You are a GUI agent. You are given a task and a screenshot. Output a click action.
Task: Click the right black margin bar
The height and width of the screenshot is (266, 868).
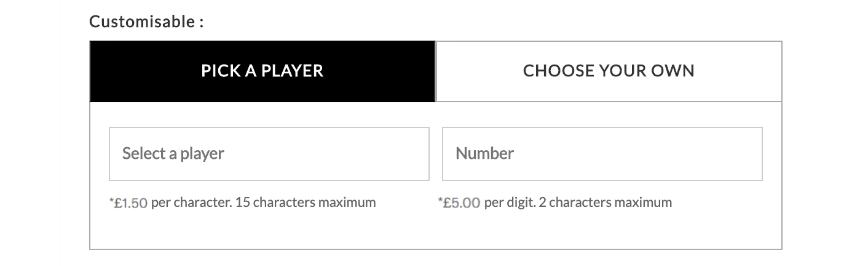click(837, 133)
